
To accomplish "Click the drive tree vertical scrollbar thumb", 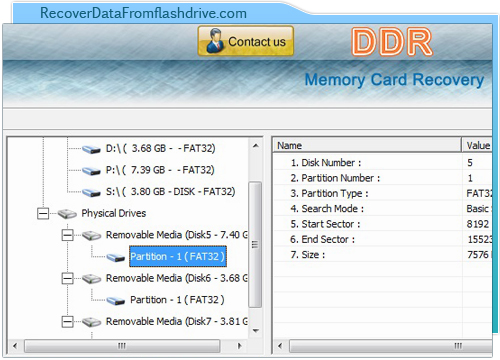I will click(x=255, y=244).
